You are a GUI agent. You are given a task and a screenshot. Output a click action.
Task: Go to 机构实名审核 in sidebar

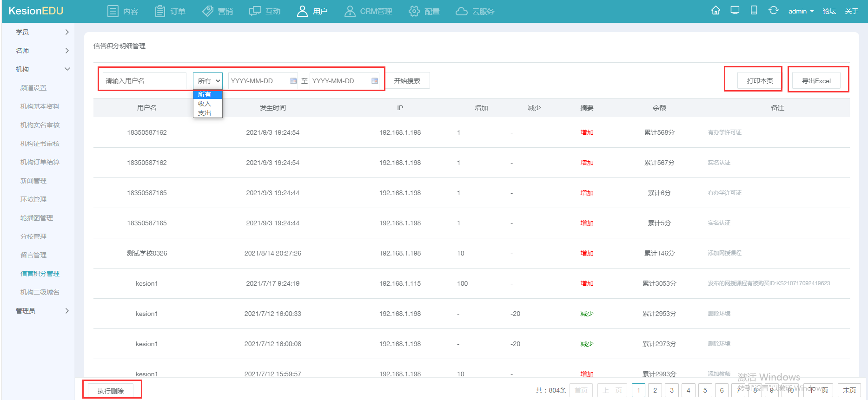click(x=40, y=125)
